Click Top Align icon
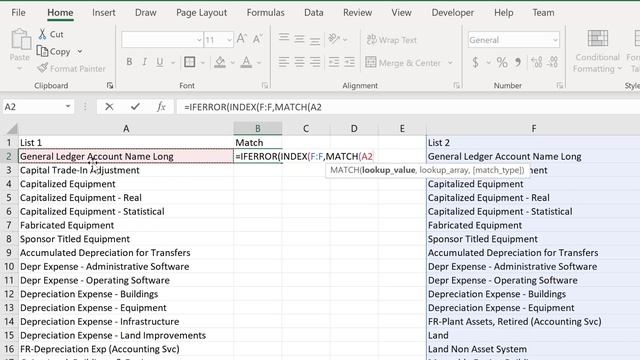Image resolution: width=640 pixels, height=360 pixels. 284,39
